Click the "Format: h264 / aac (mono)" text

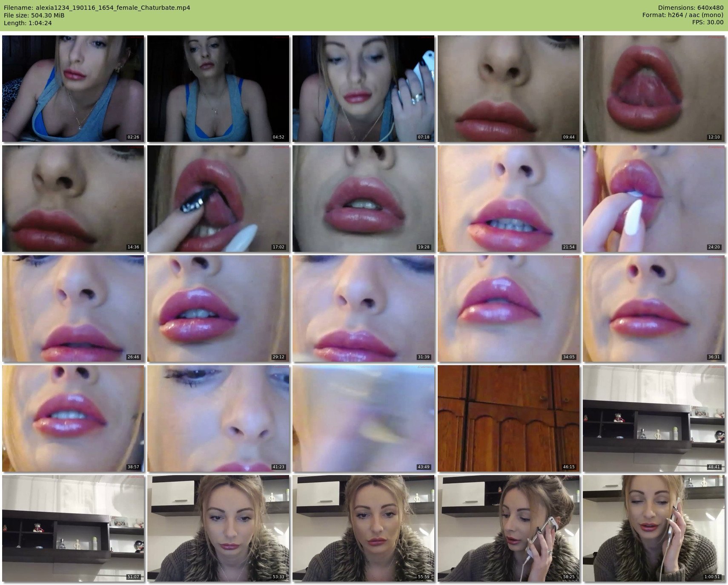683,15
